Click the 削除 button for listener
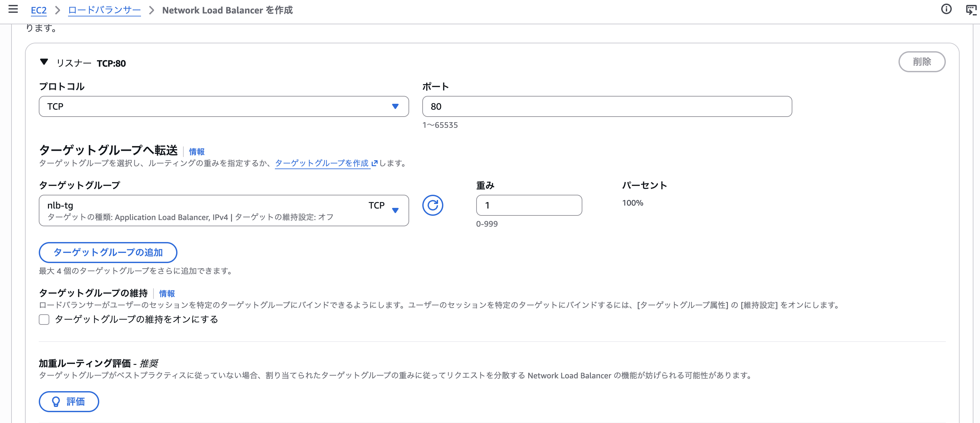 pyautogui.click(x=922, y=61)
